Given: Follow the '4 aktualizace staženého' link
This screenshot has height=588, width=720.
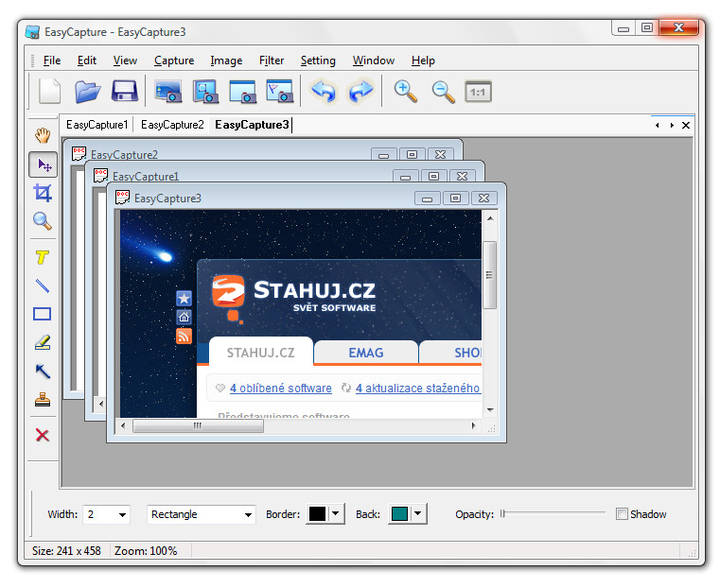Looking at the screenshot, I should 418,388.
